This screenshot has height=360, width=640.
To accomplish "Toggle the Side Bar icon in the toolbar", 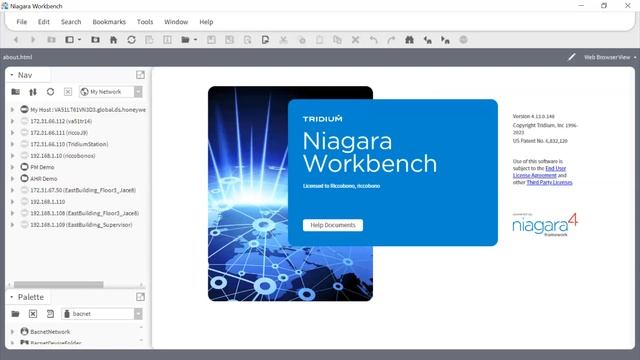I will (69, 40).
